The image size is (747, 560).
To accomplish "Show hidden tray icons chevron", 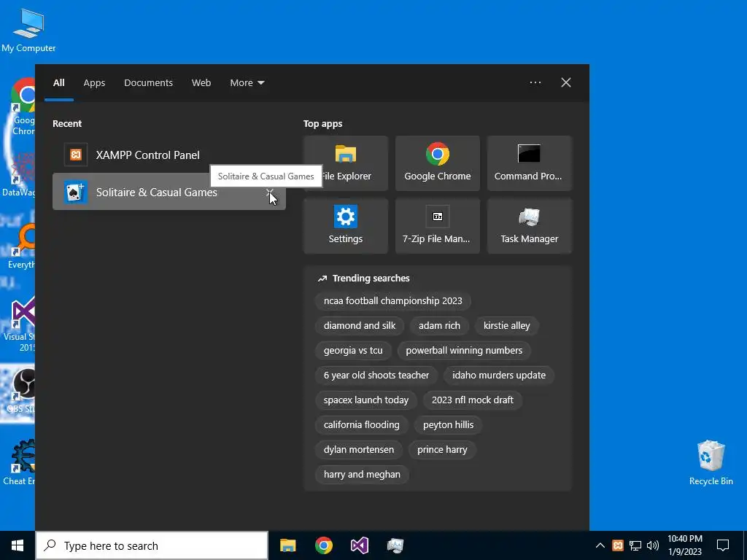I will pyautogui.click(x=600, y=545).
